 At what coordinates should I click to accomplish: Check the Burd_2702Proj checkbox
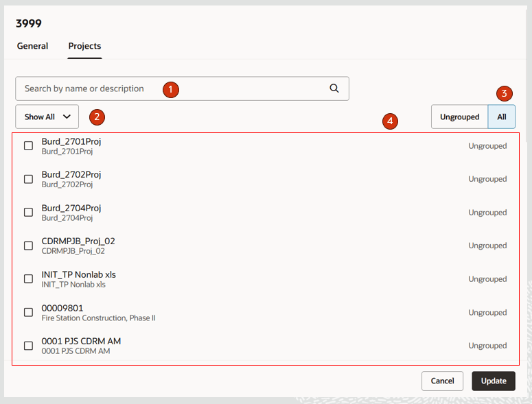pyautogui.click(x=29, y=179)
